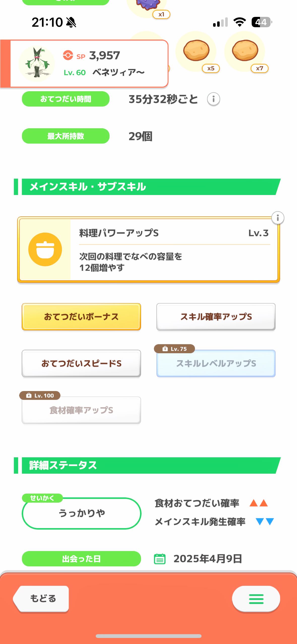The image size is (297, 644).
Task: Tap the potato ingredient with x5 badge
Action: tap(196, 51)
